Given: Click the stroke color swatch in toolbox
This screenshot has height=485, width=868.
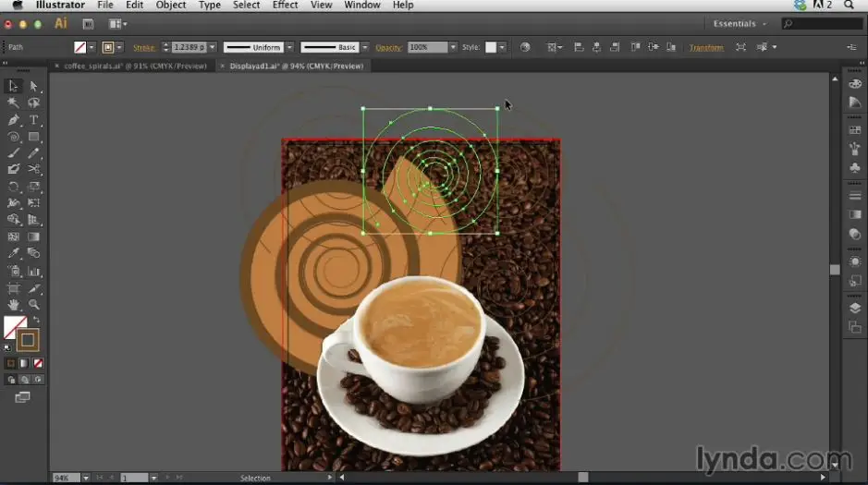Looking at the screenshot, I should point(28,340).
